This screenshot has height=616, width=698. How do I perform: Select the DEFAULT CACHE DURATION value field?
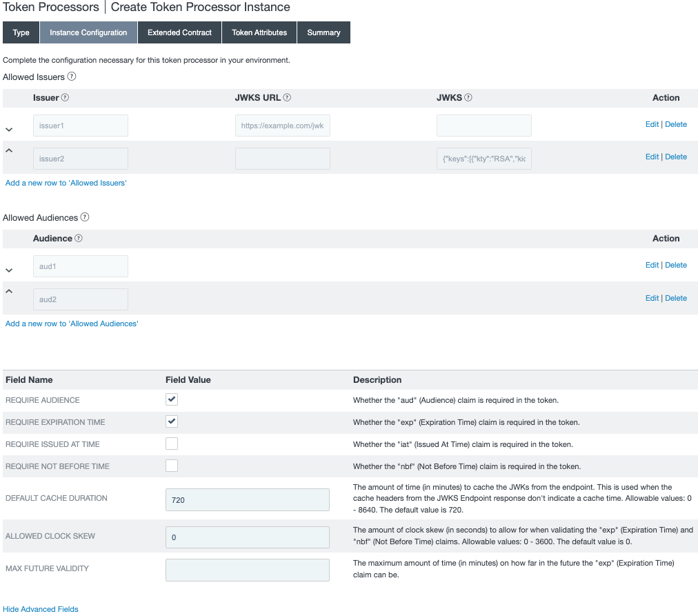pyautogui.click(x=247, y=499)
